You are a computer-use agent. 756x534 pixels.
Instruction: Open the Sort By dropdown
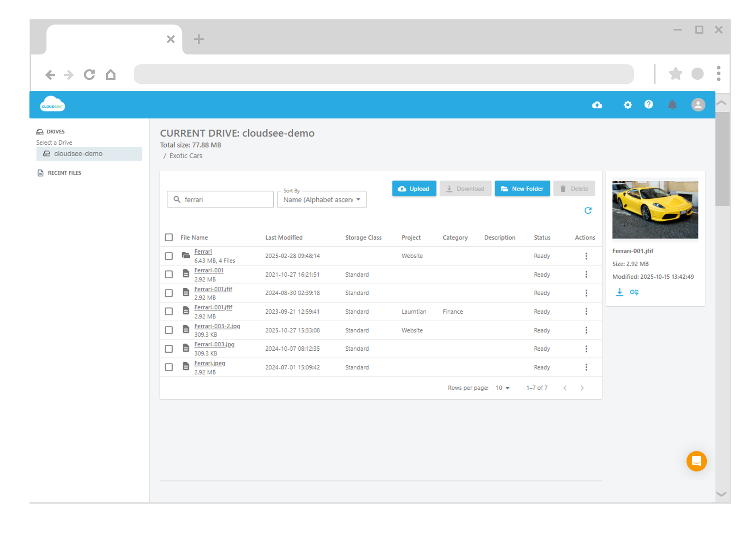321,200
